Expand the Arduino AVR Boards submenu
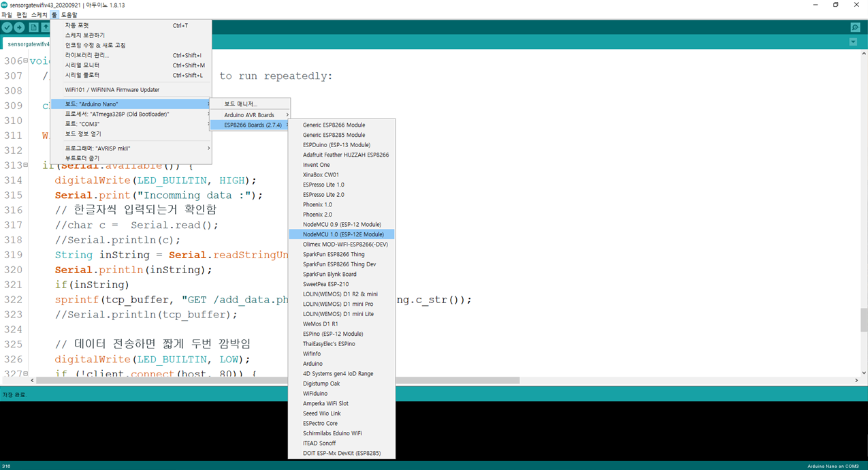Screen dimensions: 868x470 click(x=250, y=115)
